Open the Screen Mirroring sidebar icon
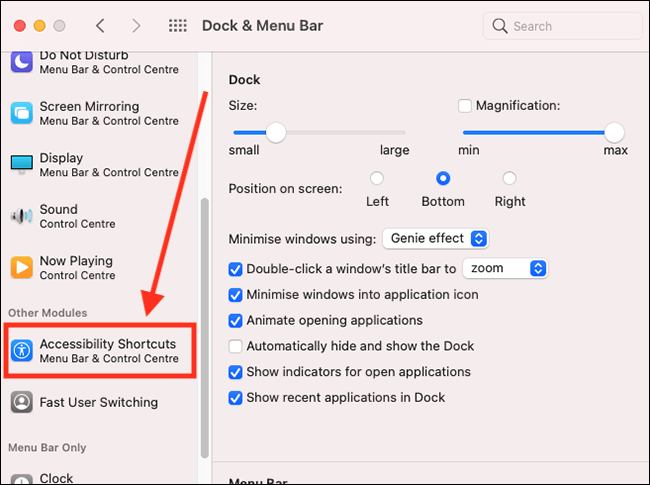This screenshot has width=650, height=485. click(22, 113)
